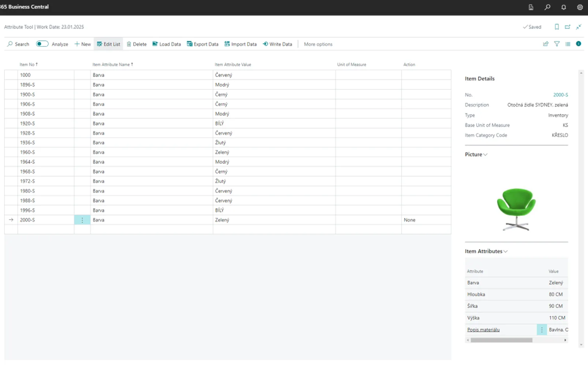Viewport: 588px width, 368px height.
Task: Choose Export Data action
Action: 202,44
